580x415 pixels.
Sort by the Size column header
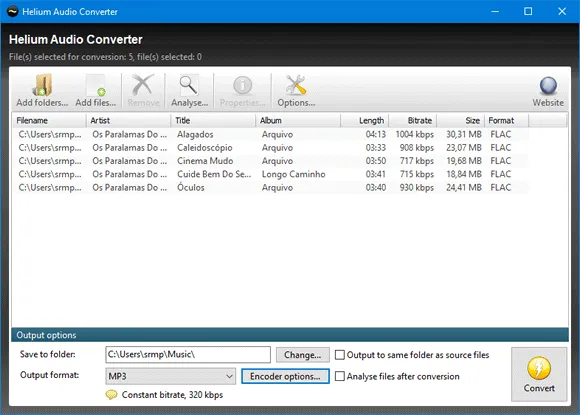pyautogui.click(x=461, y=121)
